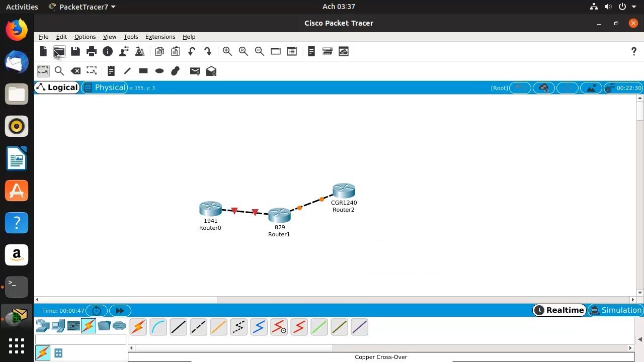Open the View menu
Viewport: 644px width, 362px height.
coord(110,37)
